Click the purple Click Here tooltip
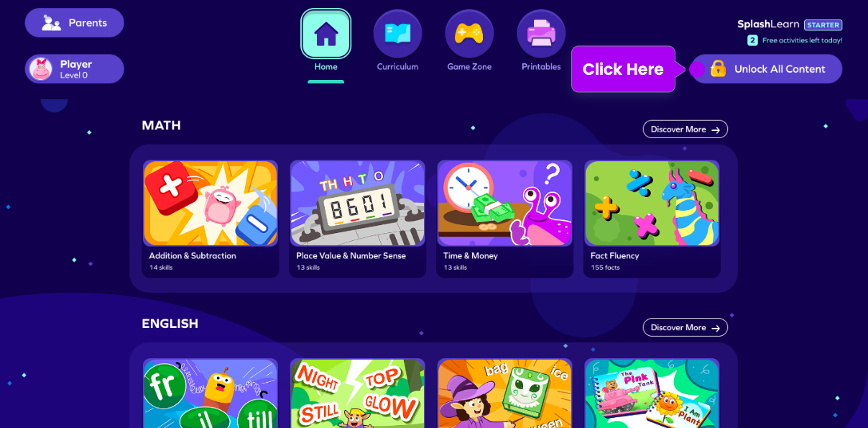The width and height of the screenshot is (868, 428). point(623,69)
